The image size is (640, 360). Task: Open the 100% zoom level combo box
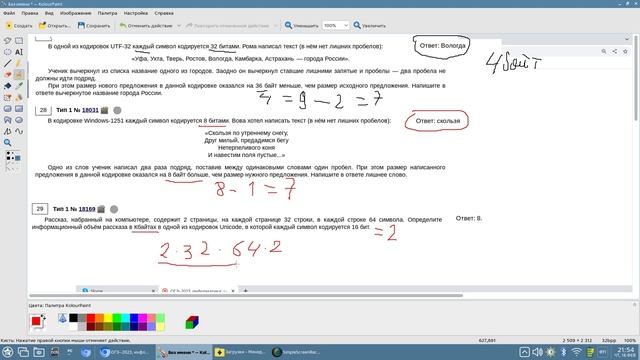coord(336,25)
